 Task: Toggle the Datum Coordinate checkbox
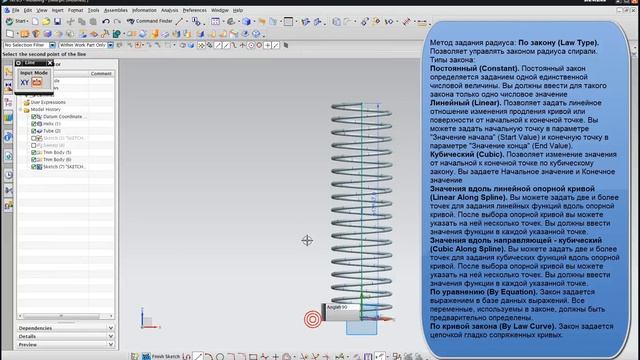pos(34,117)
